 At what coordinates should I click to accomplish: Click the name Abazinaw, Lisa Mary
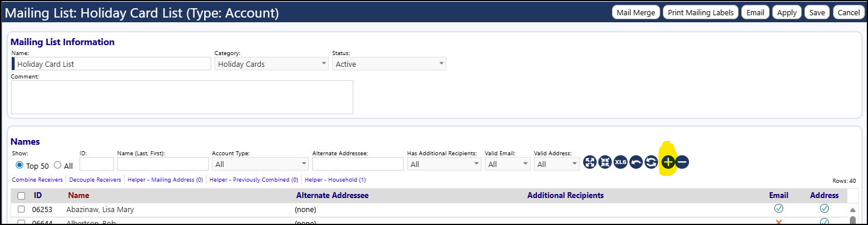tap(101, 209)
